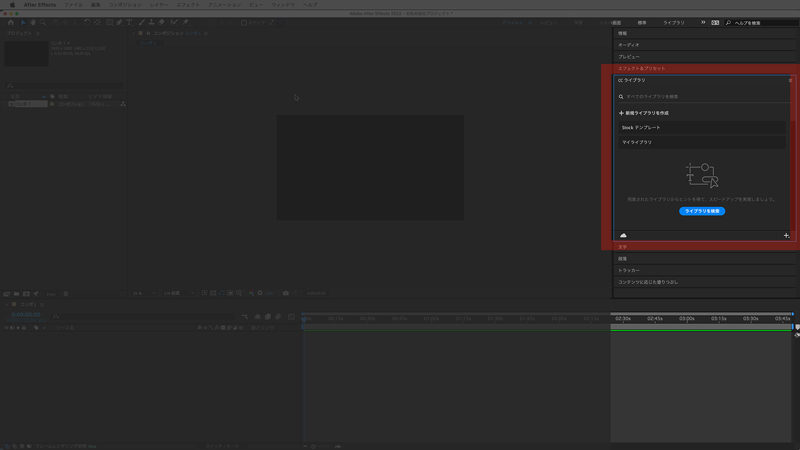Select the Home icon in the toolbar
Image resolution: width=800 pixels, height=450 pixels.
click(x=10, y=21)
